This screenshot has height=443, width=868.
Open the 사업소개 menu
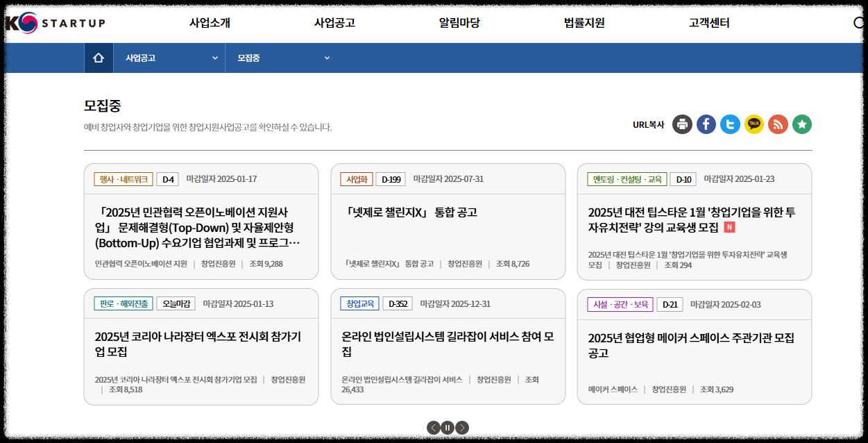pos(210,22)
